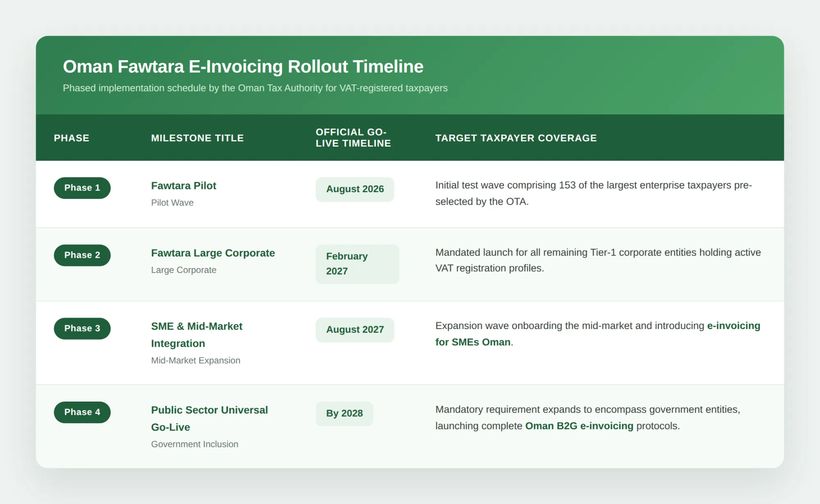The height and width of the screenshot is (504, 820).
Task: Click Public Sector Universal Go-Live title
Action: point(210,418)
